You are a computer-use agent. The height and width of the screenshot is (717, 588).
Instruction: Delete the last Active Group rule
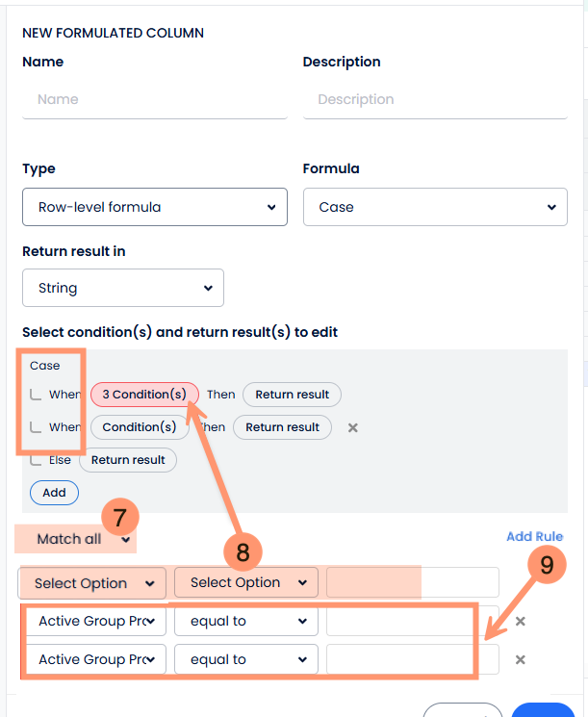click(x=521, y=660)
